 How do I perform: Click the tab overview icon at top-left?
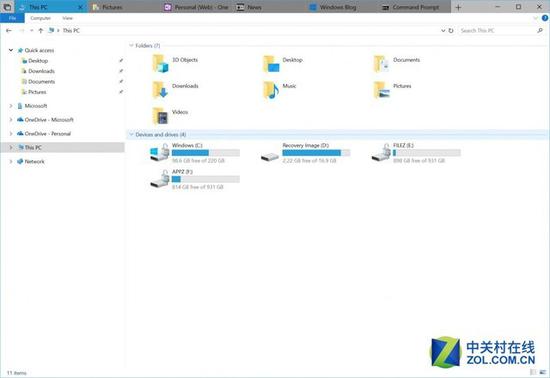pos(7,7)
